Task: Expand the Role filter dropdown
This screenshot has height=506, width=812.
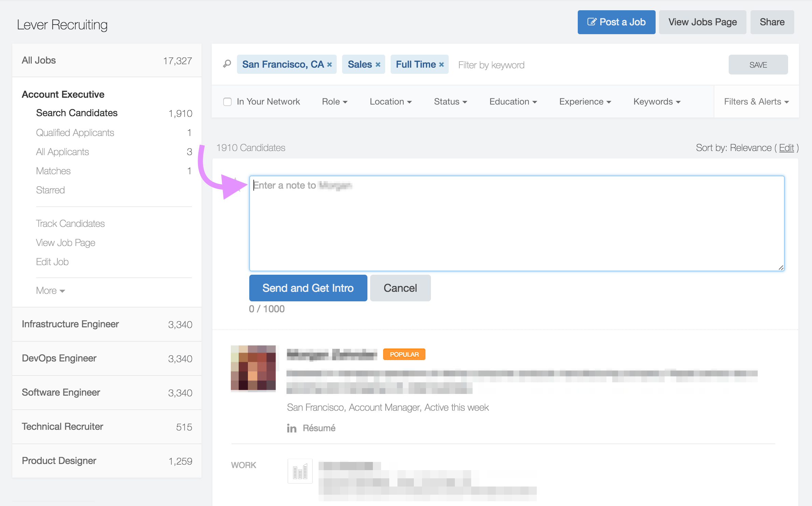Action: (335, 102)
